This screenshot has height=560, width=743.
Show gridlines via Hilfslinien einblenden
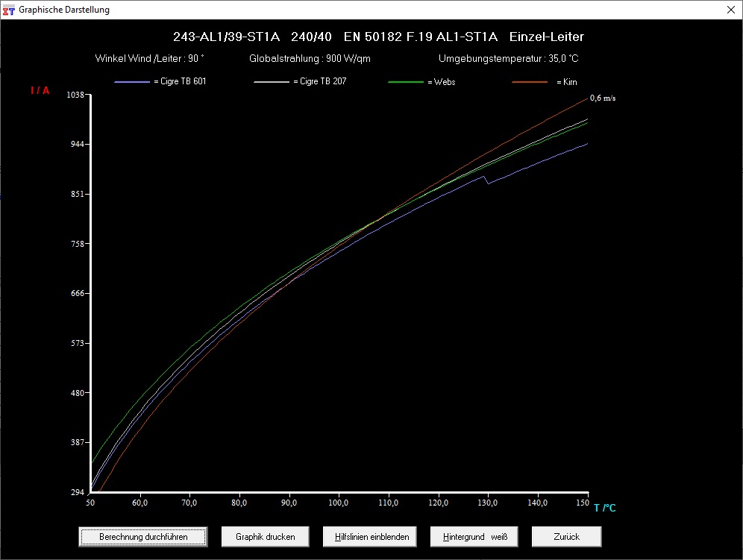tap(366, 536)
